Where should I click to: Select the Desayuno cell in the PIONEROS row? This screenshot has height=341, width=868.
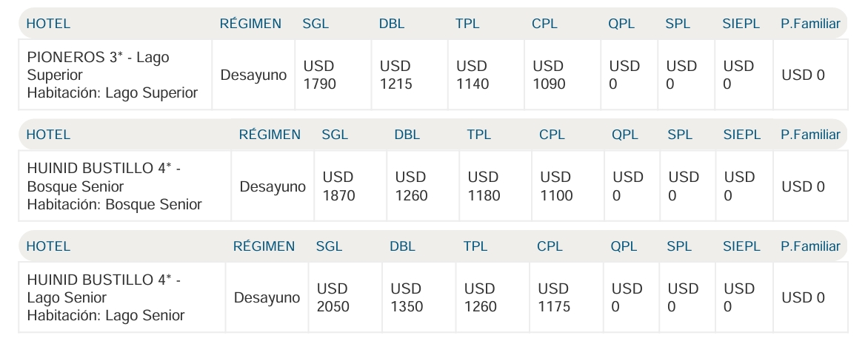click(253, 75)
